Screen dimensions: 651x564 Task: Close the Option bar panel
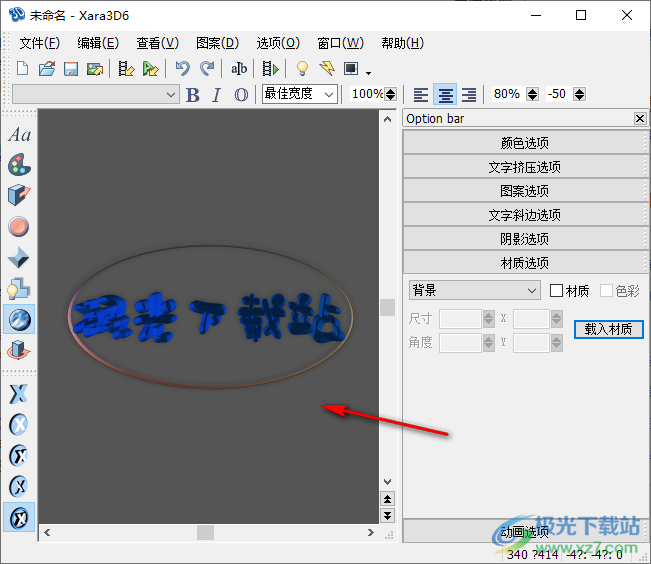click(640, 119)
